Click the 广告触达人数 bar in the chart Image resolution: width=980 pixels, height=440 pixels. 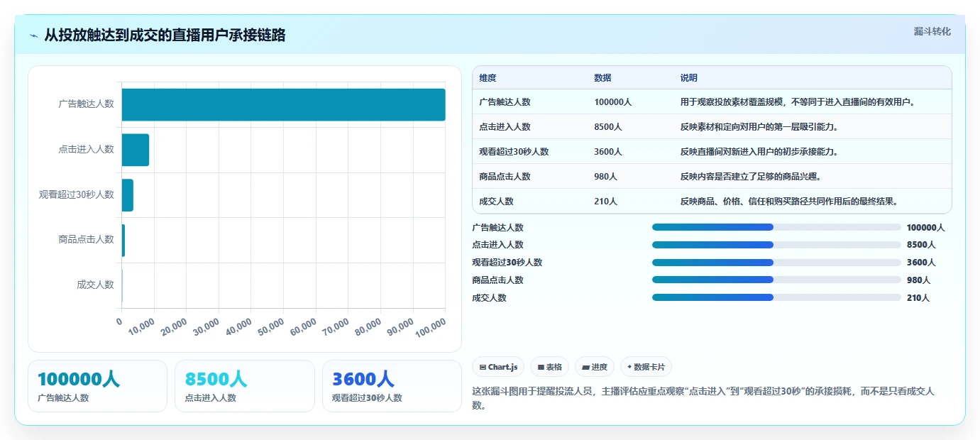pos(283,104)
